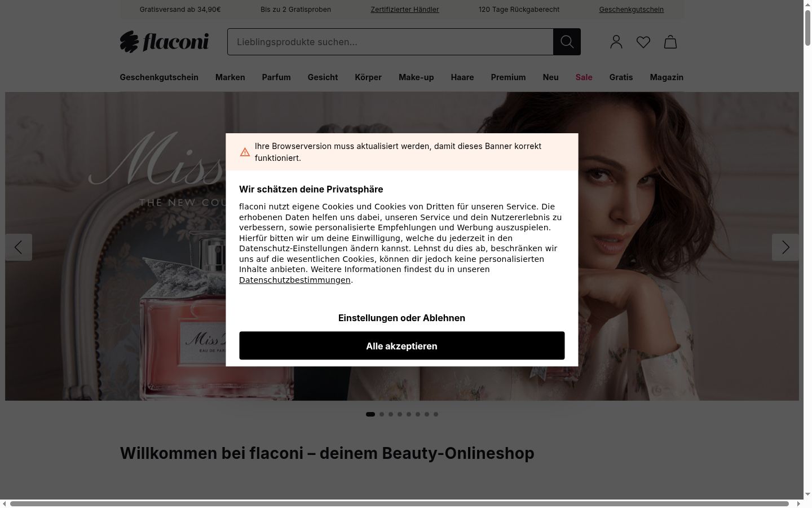Click the scroll down arrow
Screen dimensions: 812x508
[x=807, y=494]
